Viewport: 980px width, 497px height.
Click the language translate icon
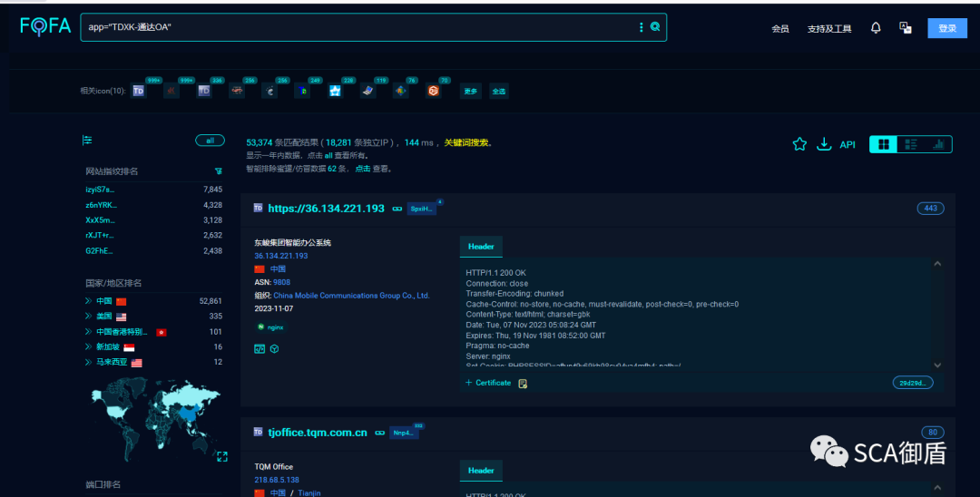905,28
